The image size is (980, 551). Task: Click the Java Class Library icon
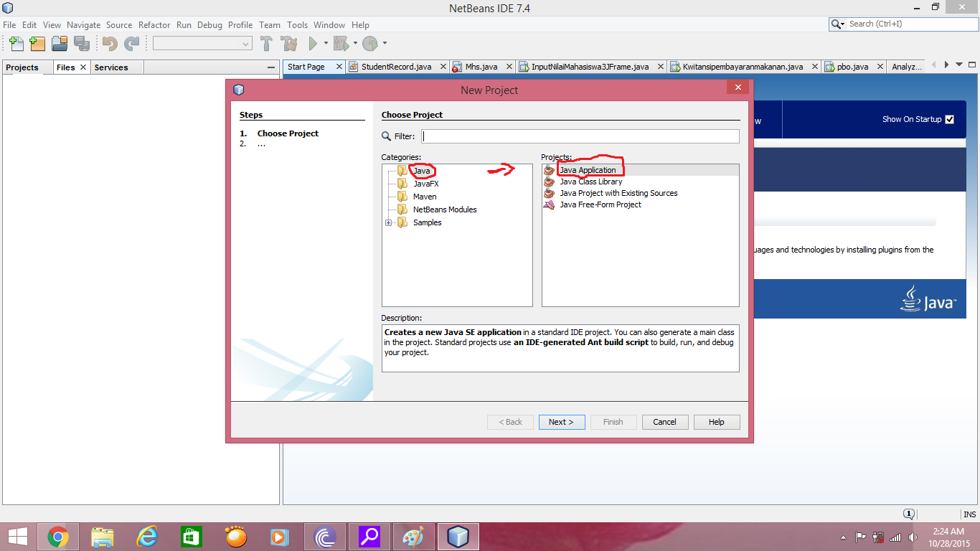(550, 182)
